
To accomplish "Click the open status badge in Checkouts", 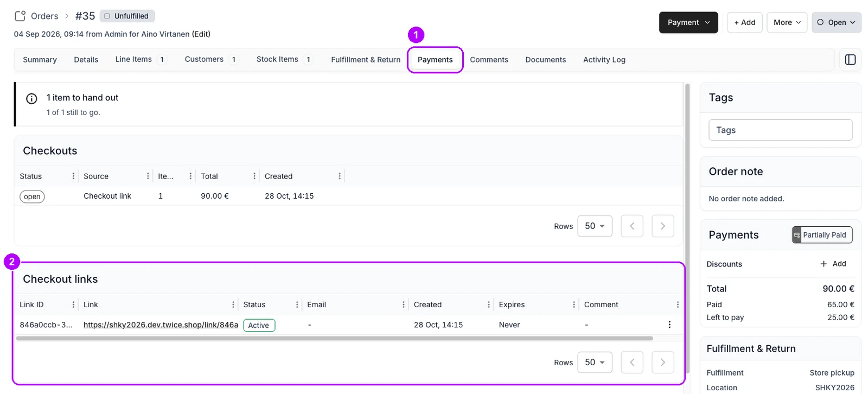I will click(x=32, y=196).
